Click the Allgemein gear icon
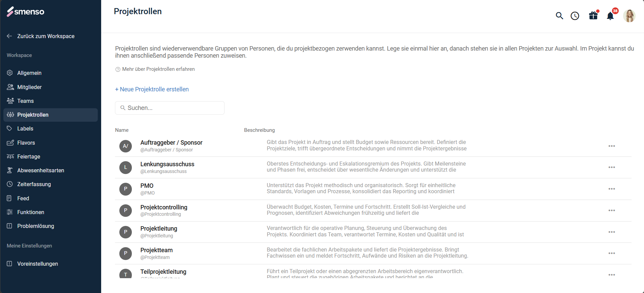This screenshot has height=293, width=644. pos(10,73)
